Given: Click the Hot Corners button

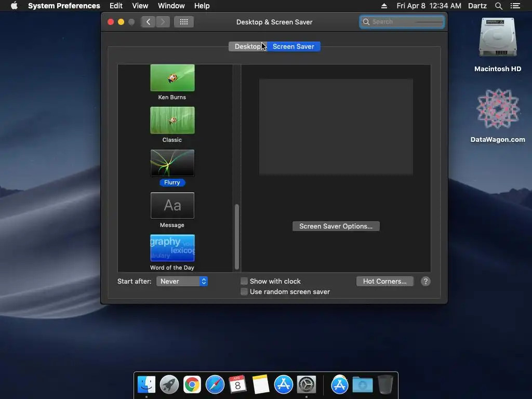Looking at the screenshot, I should pos(385,281).
